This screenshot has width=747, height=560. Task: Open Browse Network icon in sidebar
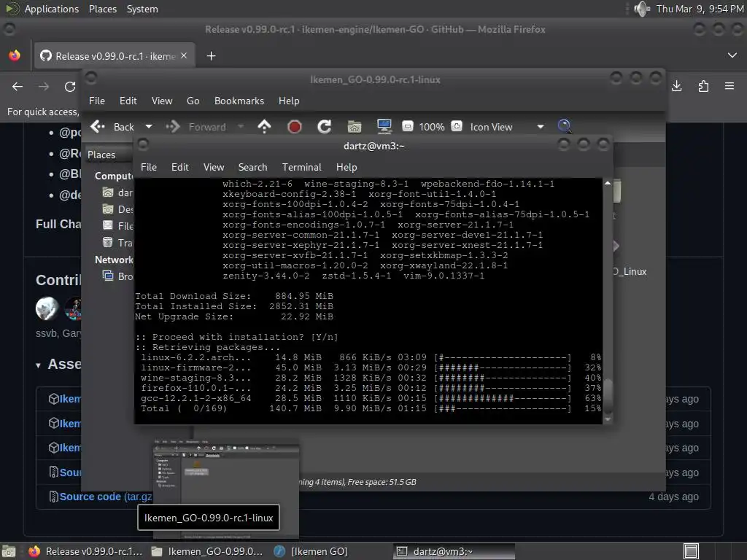point(108,276)
